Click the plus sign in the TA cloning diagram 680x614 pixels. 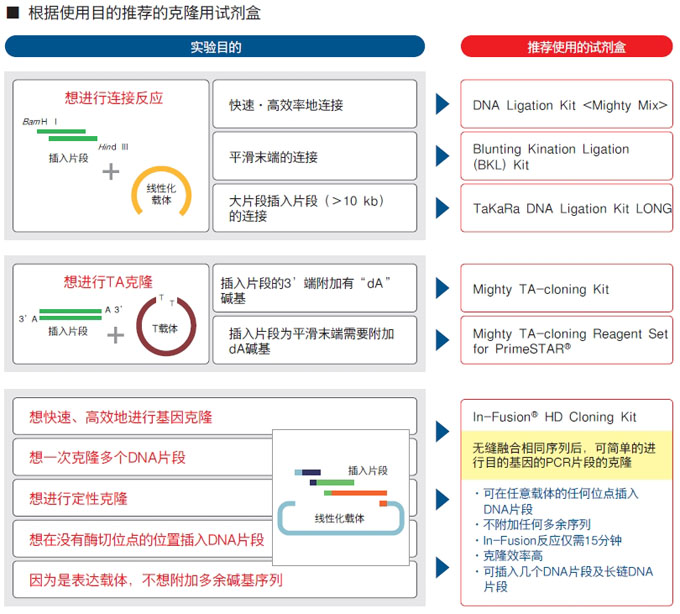[116, 335]
